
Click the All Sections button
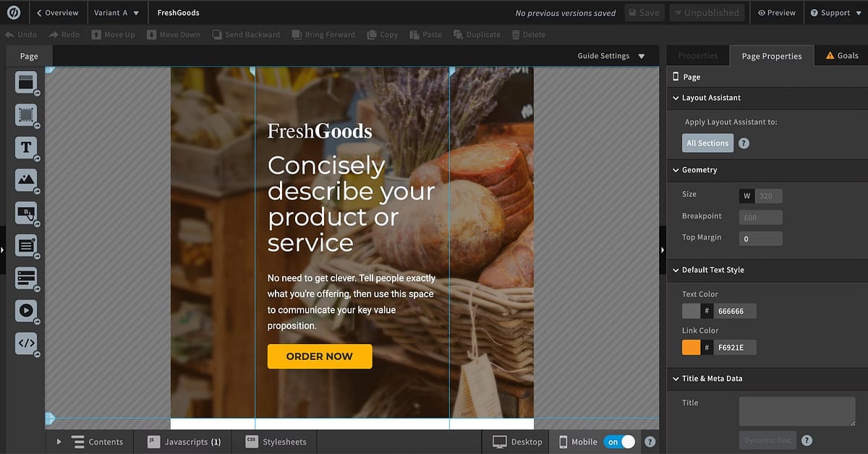(x=707, y=143)
